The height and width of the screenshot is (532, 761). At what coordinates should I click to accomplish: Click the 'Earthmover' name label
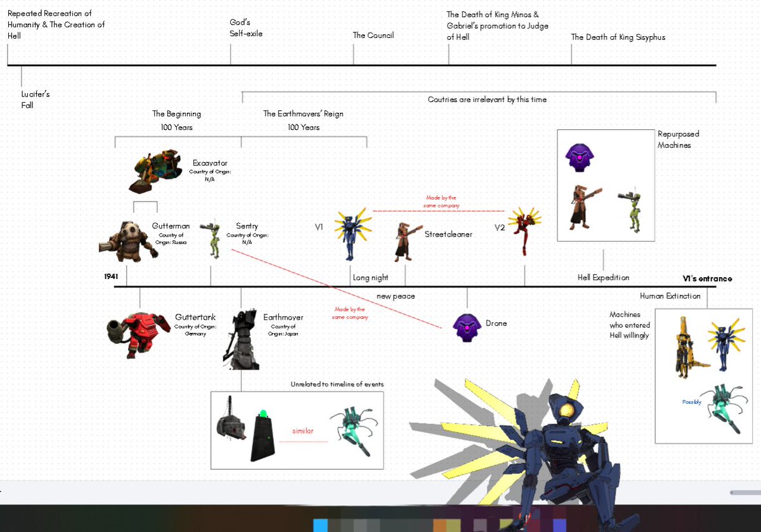coord(283,317)
